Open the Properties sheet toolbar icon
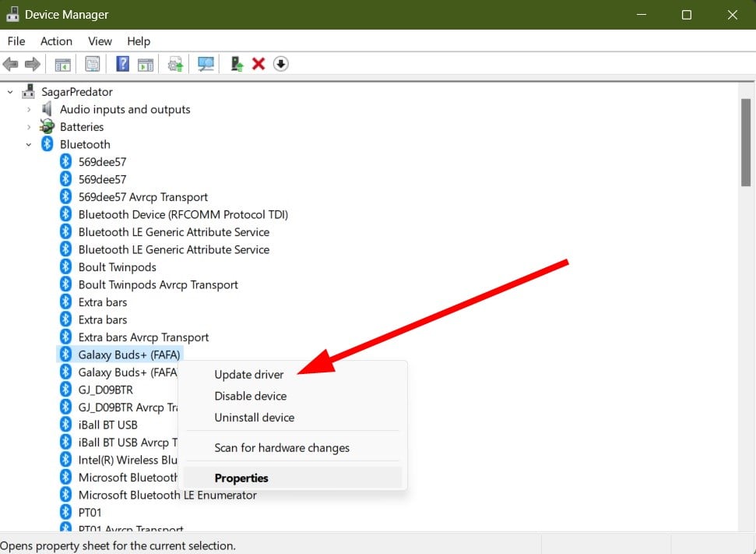Image resolution: width=756 pixels, height=554 pixels. pyautogui.click(x=92, y=64)
